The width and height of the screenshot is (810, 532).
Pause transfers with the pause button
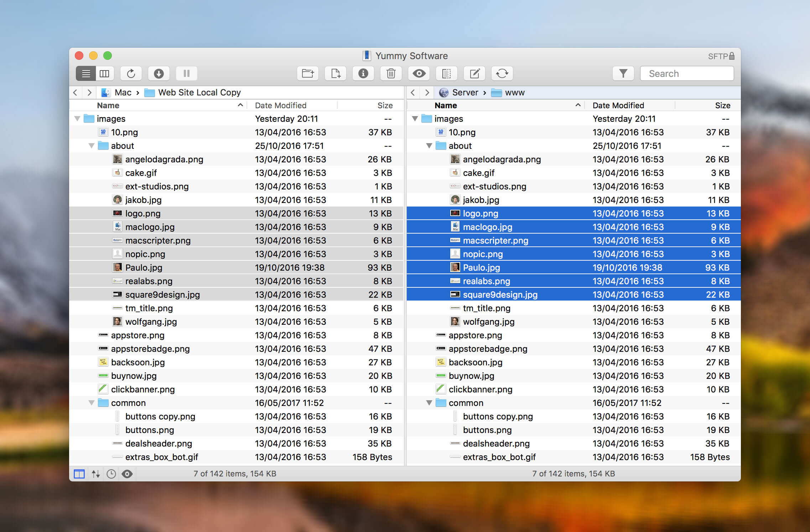tap(186, 74)
